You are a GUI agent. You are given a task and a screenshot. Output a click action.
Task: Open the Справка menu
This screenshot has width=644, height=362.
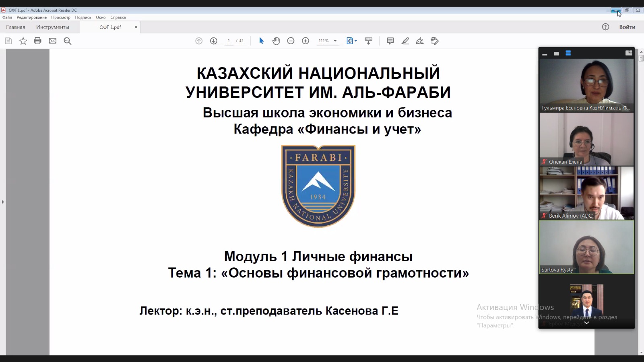(x=118, y=17)
